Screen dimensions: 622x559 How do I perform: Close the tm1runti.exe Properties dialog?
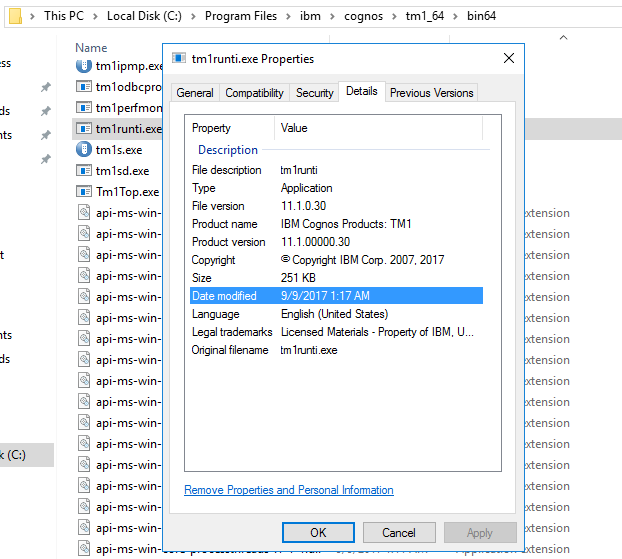509,58
